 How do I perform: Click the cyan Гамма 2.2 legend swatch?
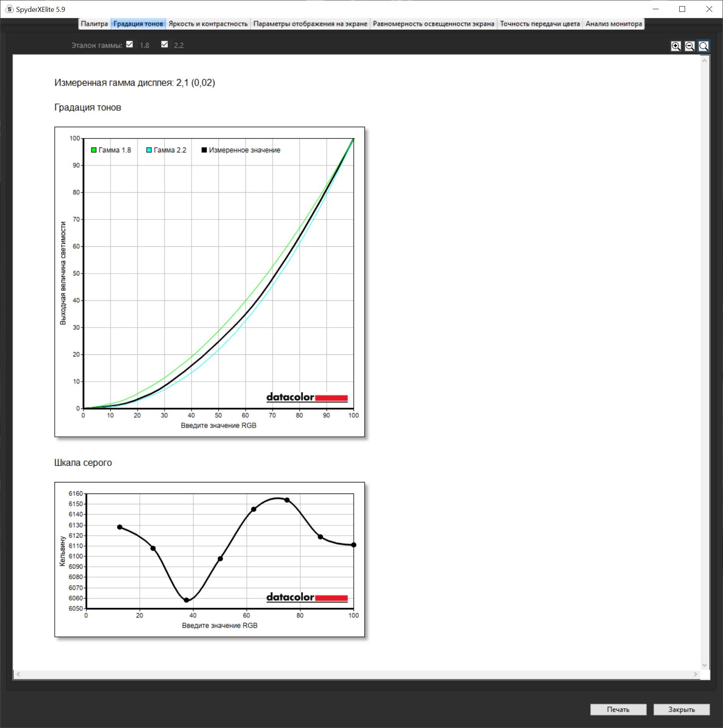pyautogui.click(x=149, y=150)
